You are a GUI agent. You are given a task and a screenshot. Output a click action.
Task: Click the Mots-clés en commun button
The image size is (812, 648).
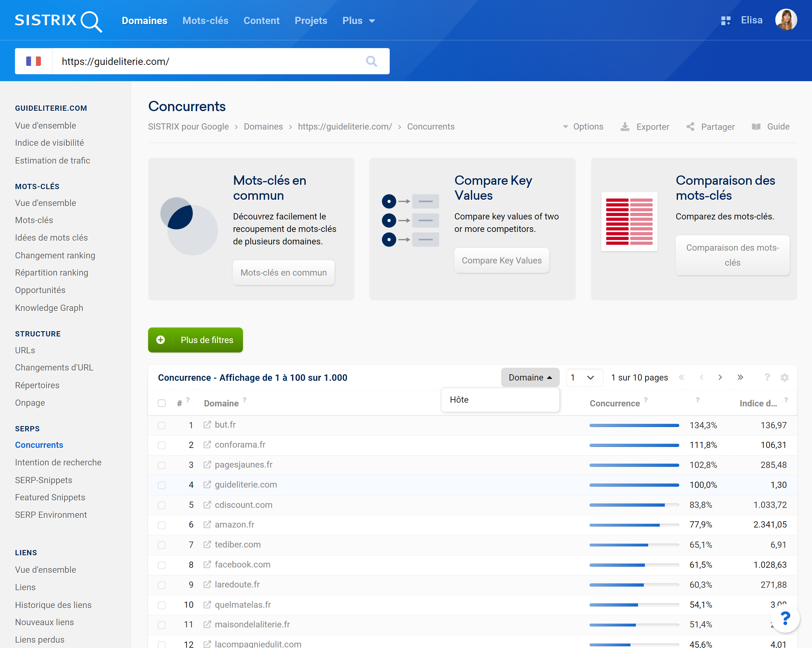coord(283,272)
